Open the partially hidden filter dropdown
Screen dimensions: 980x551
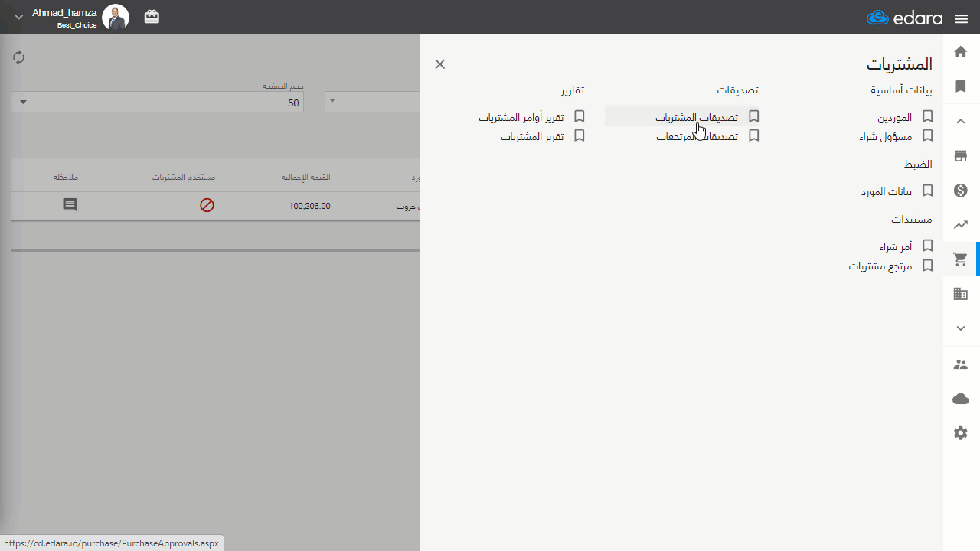click(x=372, y=103)
